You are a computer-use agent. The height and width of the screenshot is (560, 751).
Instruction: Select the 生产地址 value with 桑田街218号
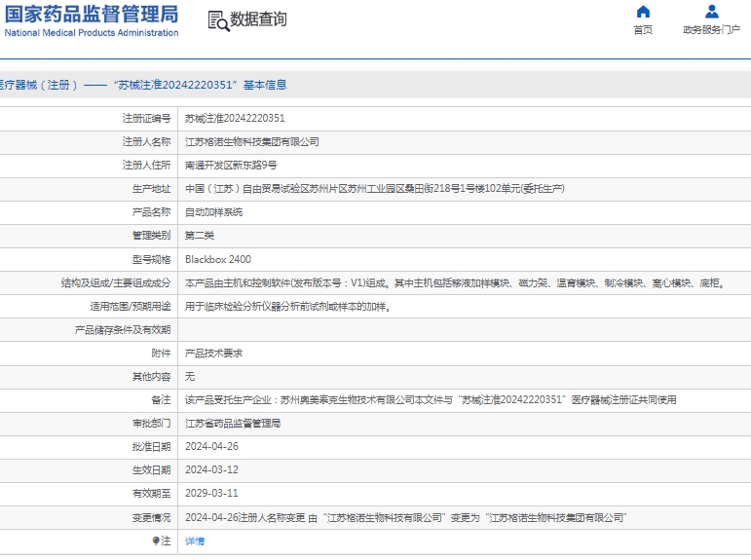pos(375,189)
